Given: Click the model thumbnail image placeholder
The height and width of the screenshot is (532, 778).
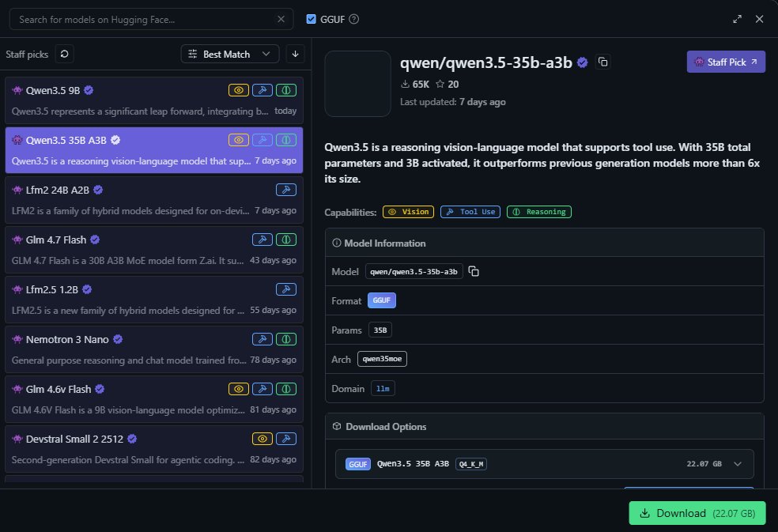Looking at the screenshot, I should pyautogui.click(x=357, y=84).
